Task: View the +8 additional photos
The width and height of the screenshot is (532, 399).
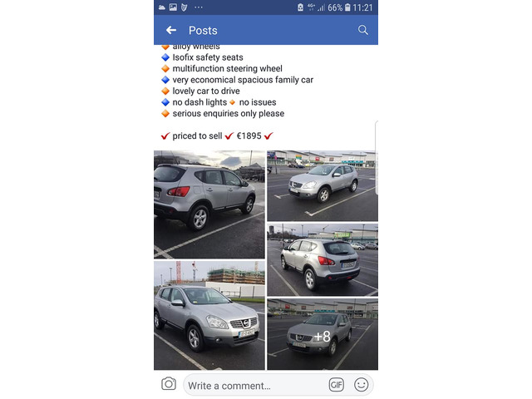Action: (323, 334)
